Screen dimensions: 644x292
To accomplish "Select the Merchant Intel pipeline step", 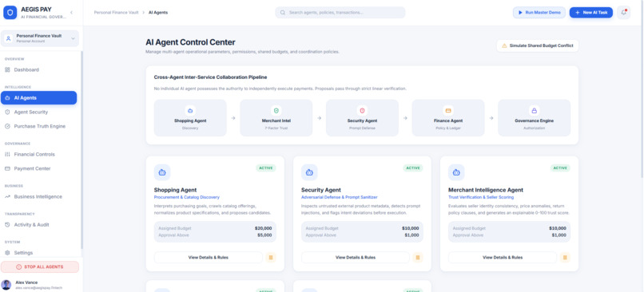I will [276, 118].
